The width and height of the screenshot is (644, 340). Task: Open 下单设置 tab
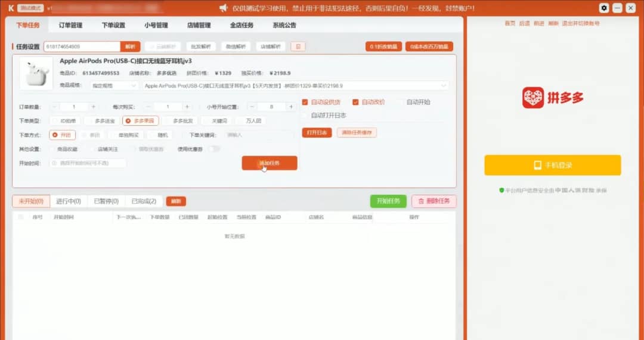point(113,25)
